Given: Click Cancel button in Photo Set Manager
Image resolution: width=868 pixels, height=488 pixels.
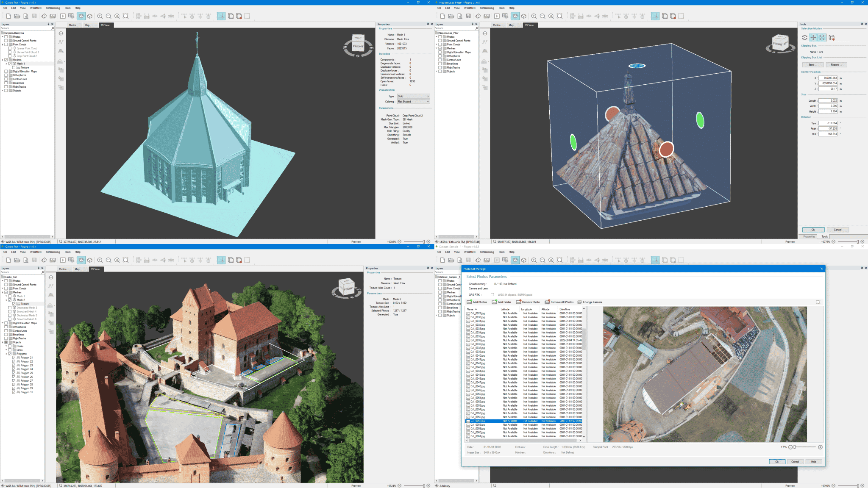Looking at the screenshot, I should pos(795,462).
